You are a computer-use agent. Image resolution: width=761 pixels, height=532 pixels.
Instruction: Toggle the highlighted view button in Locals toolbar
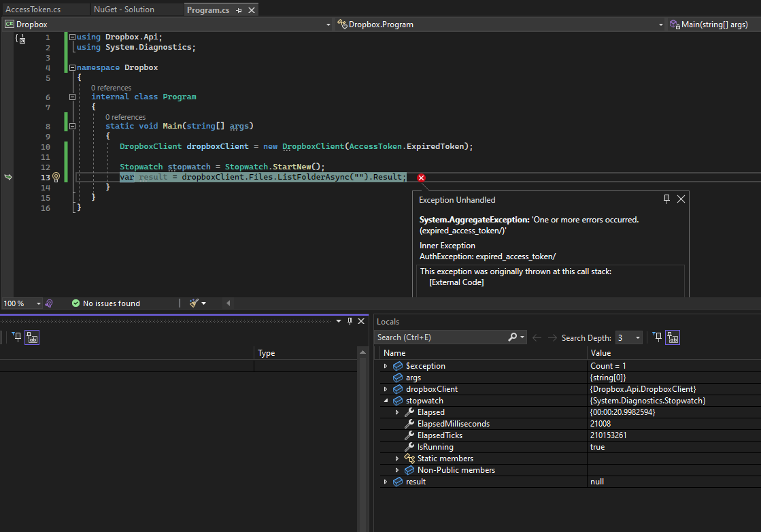coord(673,337)
